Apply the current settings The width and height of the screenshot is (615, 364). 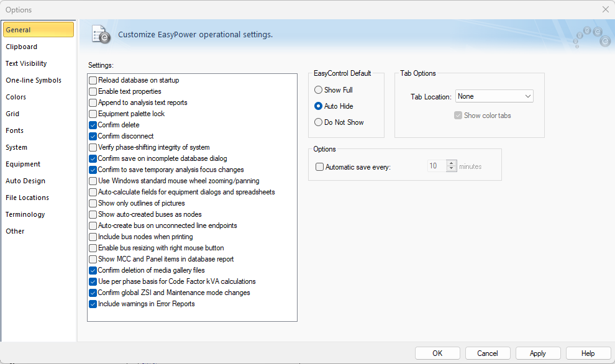pyautogui.click(x=538, y=353)
